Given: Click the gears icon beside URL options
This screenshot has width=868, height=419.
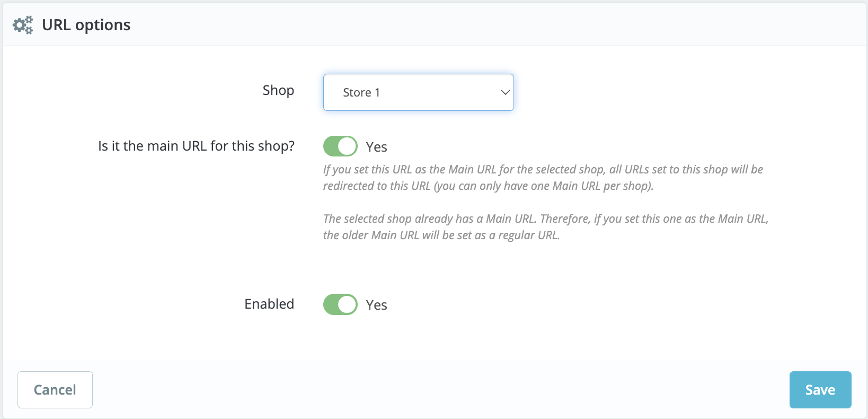Looking at the screenshot, I should [x=23, y=25].
